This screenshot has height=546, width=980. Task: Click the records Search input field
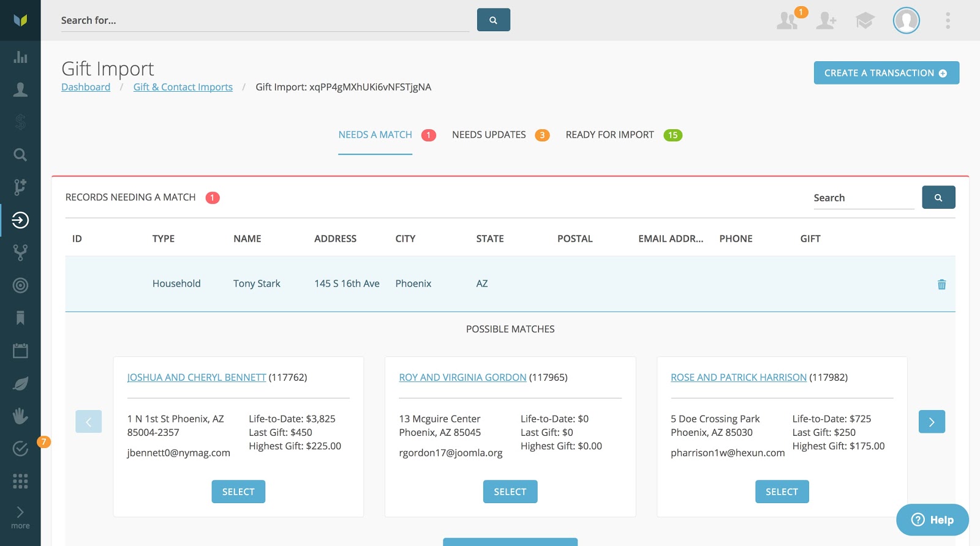(863, 198)
